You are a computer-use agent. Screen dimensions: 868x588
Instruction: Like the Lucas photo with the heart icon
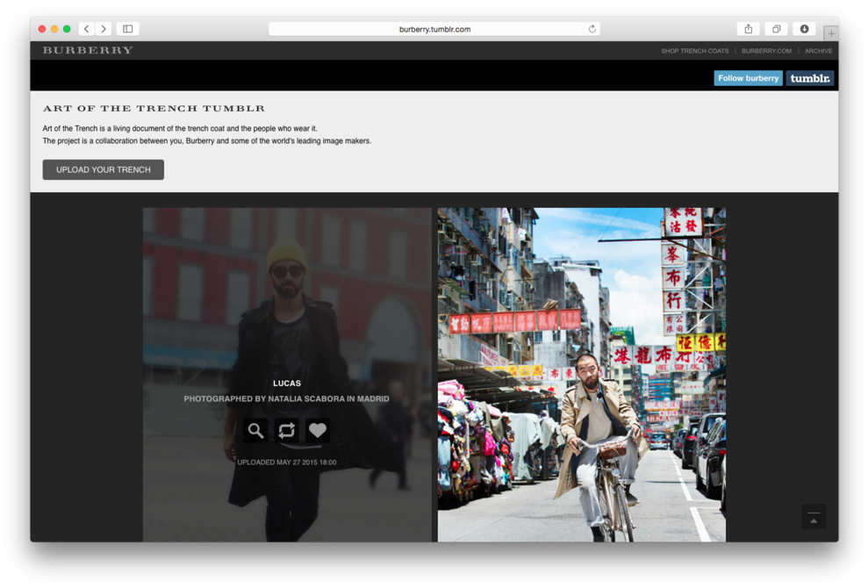click(318, 430)
